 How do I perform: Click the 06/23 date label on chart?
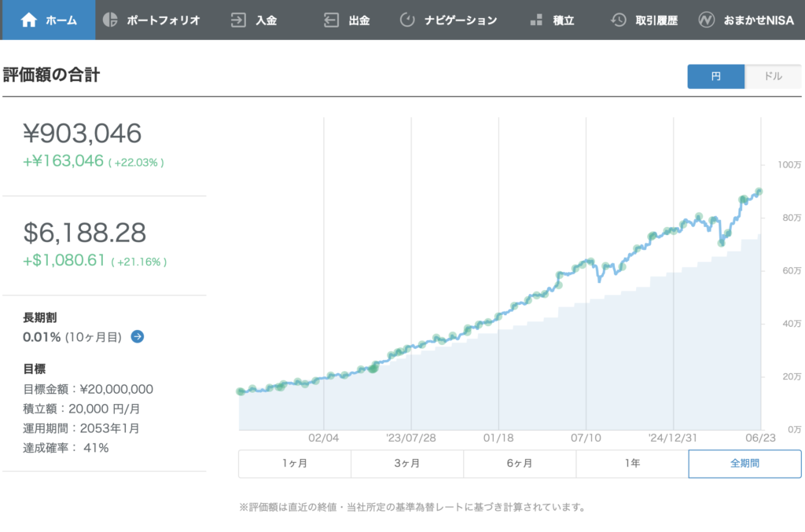click(760, 438)
